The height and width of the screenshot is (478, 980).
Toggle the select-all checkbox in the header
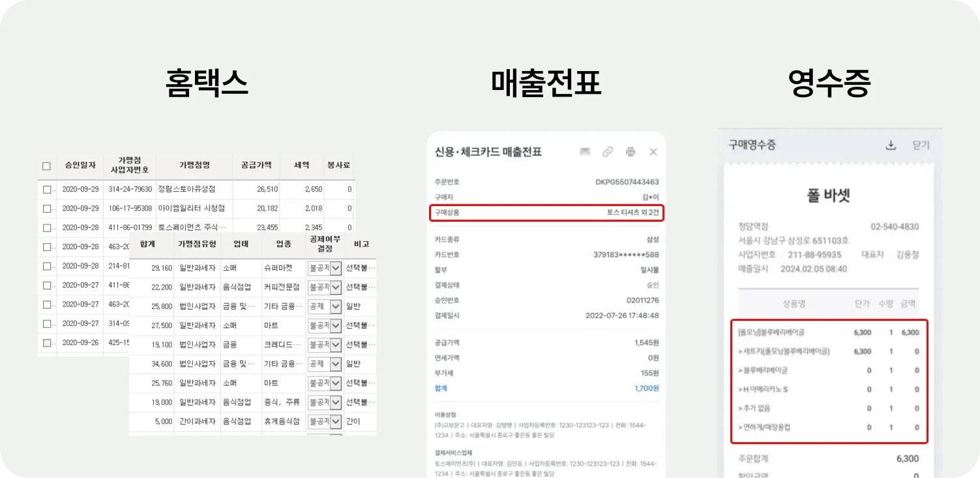click(46, 165)
